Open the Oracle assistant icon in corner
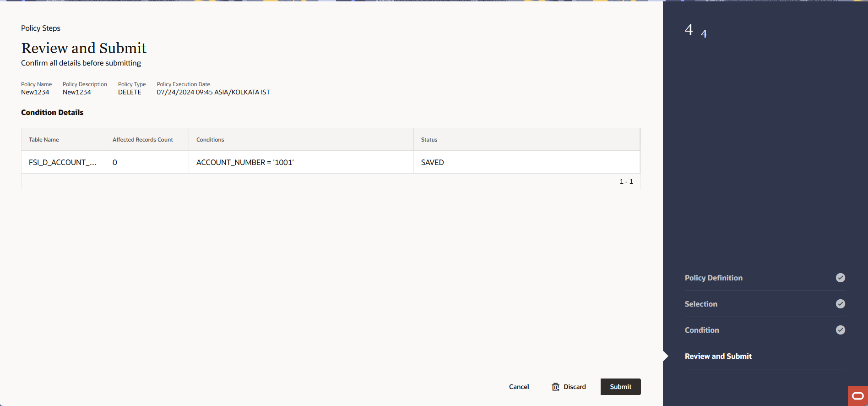Viewport: 868px width, 406px height. click(x=857, y=396)
